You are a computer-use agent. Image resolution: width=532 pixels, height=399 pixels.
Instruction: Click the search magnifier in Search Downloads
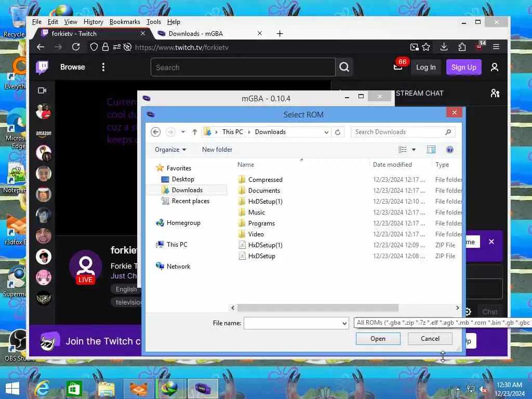point(448,132)
